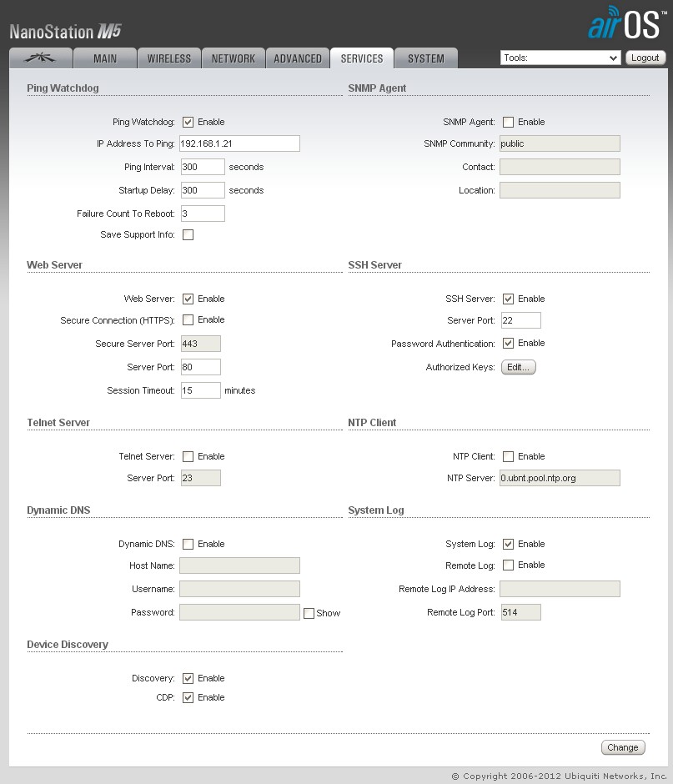
Task: Select the ADVANCED tab
Action: coord(298,58)
